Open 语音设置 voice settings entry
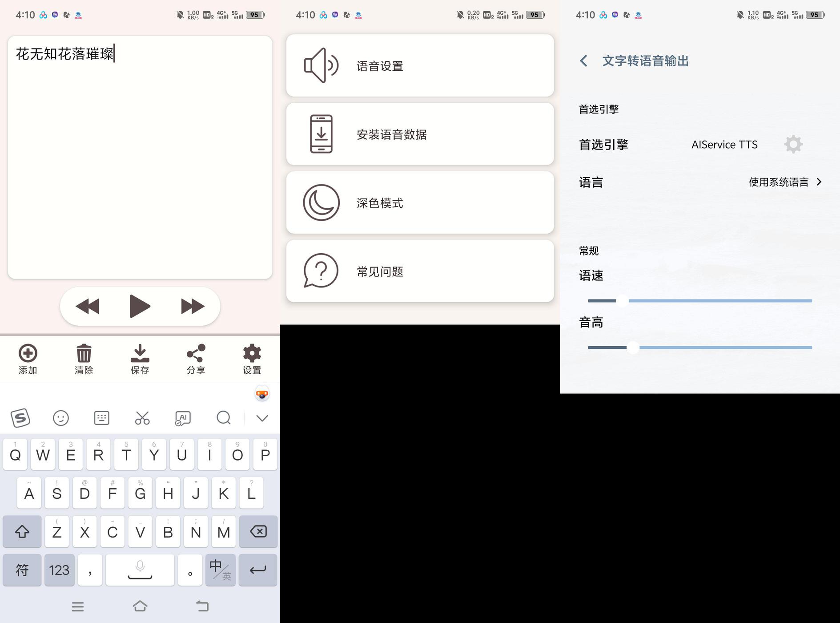 click(x=420, y=65)
